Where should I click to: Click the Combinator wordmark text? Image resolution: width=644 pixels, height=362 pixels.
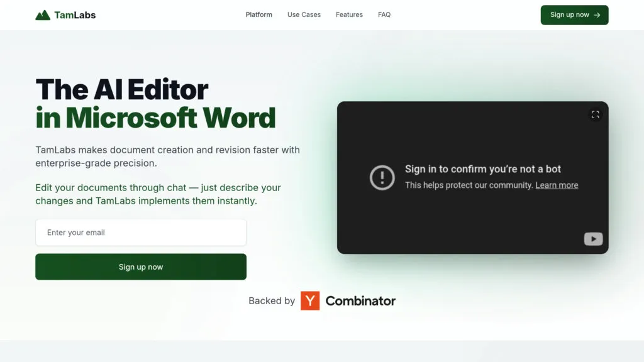[x=360, y=301]
